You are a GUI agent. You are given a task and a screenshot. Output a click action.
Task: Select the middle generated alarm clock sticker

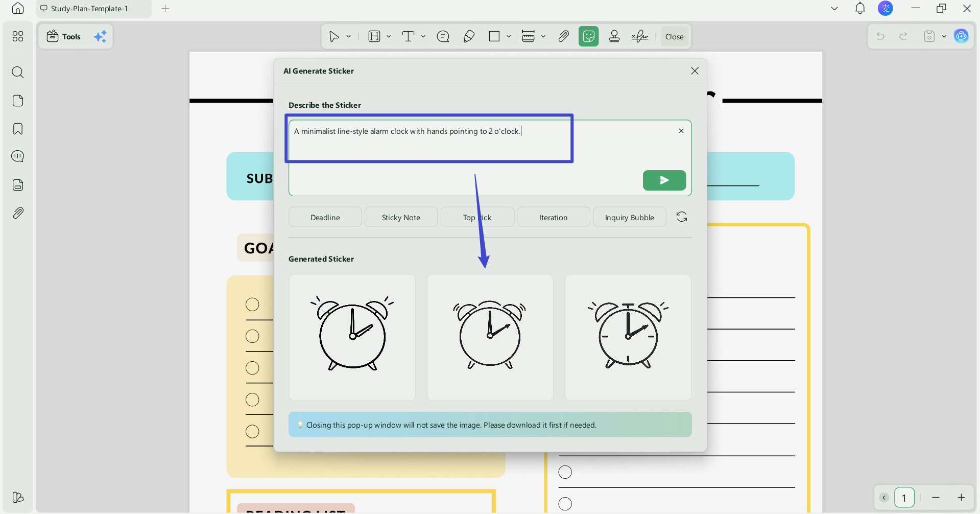coord(490,338)
